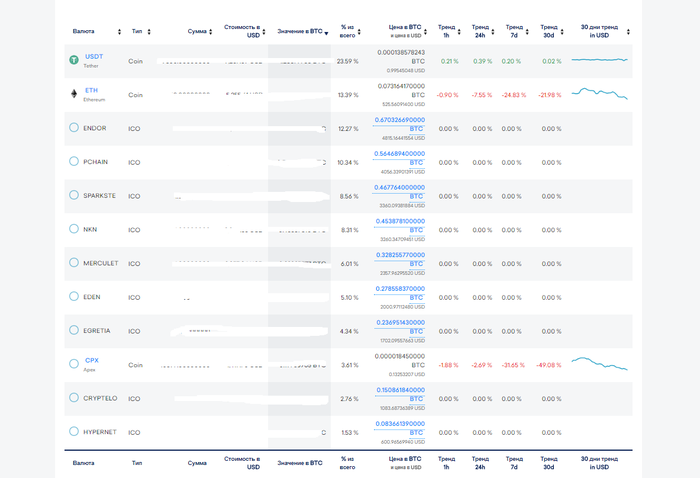Click the EGRETIA currency name
The width and height of the screenshot is (700, 478).
click(97, 331)
